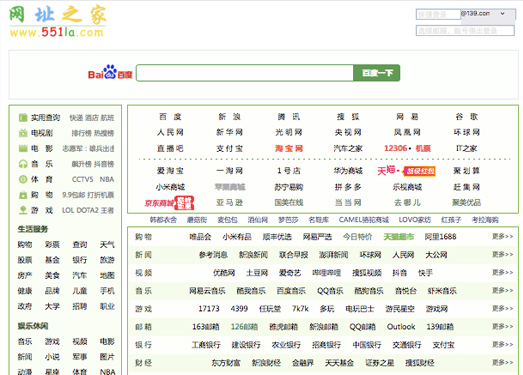The height and width of the screenshot is (375, 523).
Task: Click the 游戏 game icon in sidebar
Action: (23, 210)
